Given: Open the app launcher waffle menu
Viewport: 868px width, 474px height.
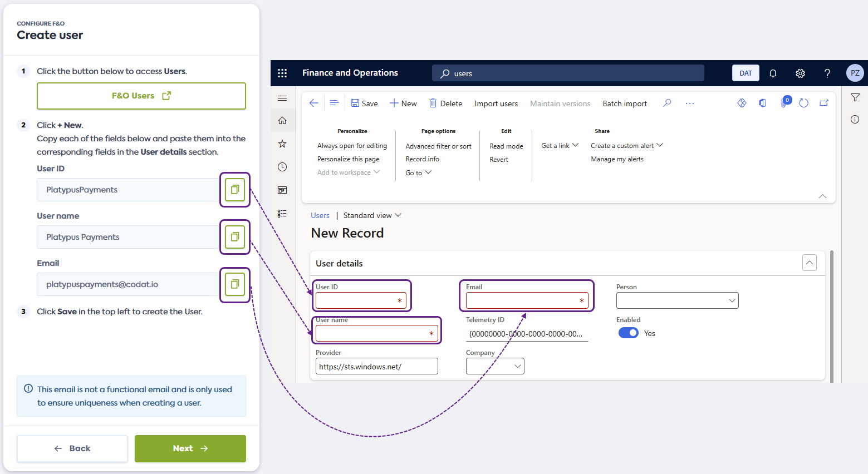Looking at the screenshot, I should tap(282, 73).
